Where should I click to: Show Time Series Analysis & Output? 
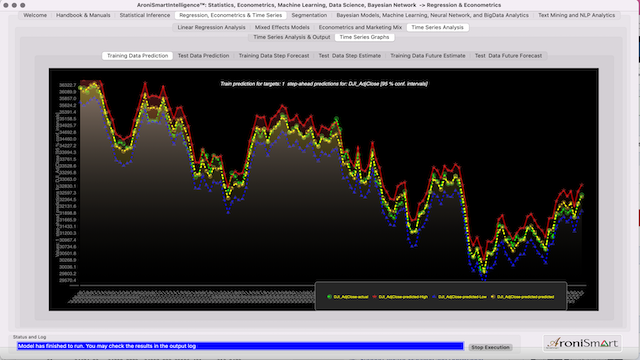(292, 37)
